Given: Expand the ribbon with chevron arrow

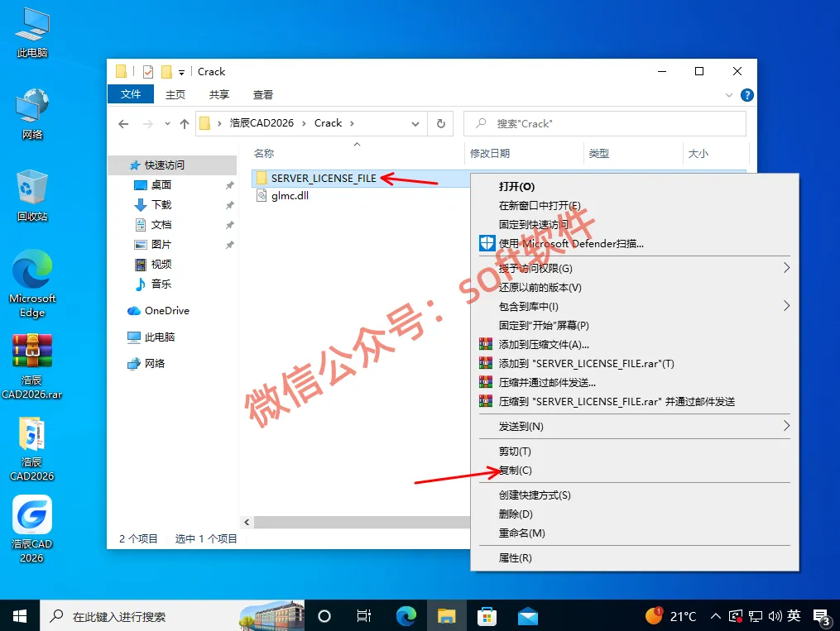Looking at the screenshot, I should (728, 95).
